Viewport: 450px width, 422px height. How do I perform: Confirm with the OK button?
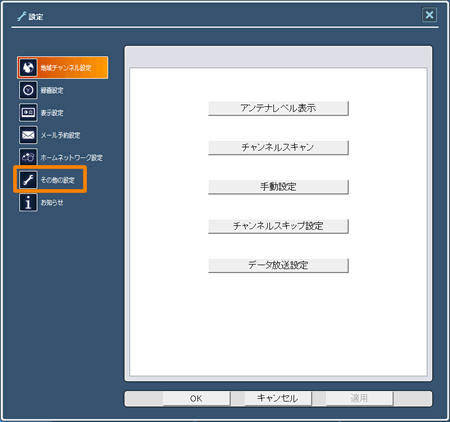click(196, 399)
